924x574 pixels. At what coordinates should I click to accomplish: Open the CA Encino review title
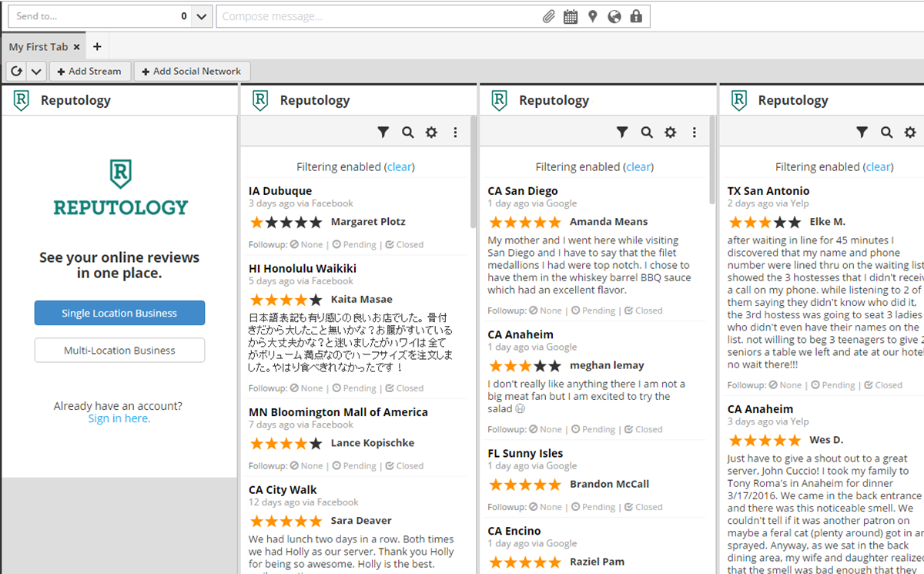pyautogui.click(x=514, y=531)
